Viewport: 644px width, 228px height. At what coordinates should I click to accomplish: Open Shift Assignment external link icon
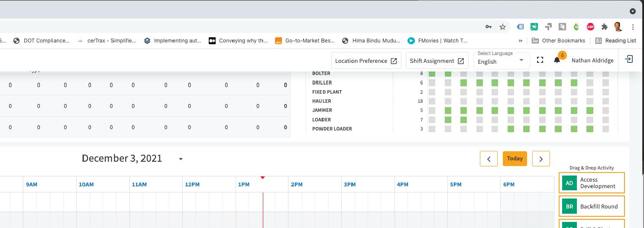click(x=461, y=61)
